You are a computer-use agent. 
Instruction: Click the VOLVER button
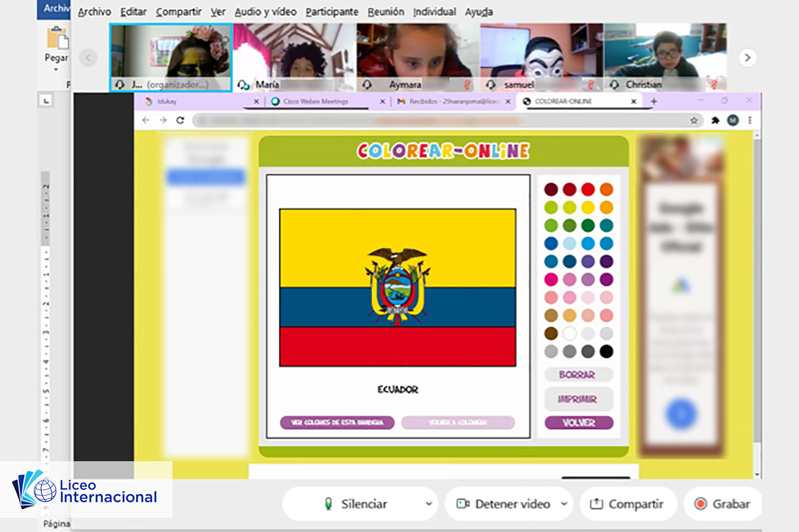tap(578, 423)
